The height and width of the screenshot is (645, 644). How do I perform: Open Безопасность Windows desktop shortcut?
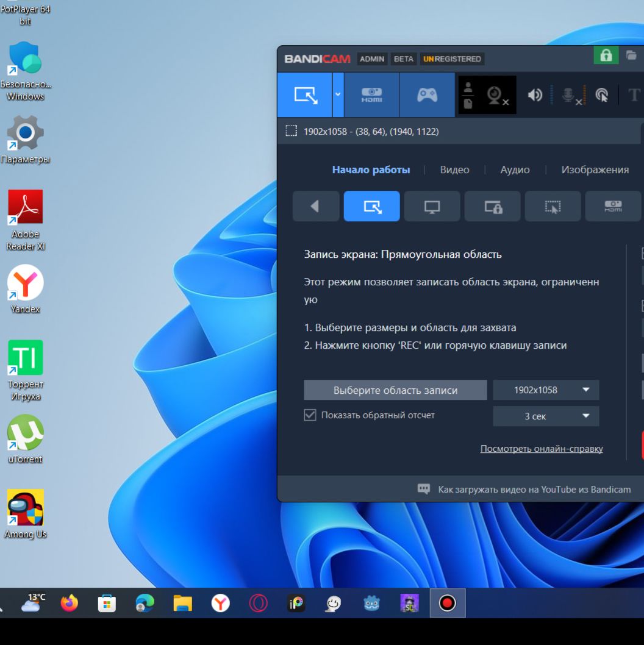pos(26,71)
